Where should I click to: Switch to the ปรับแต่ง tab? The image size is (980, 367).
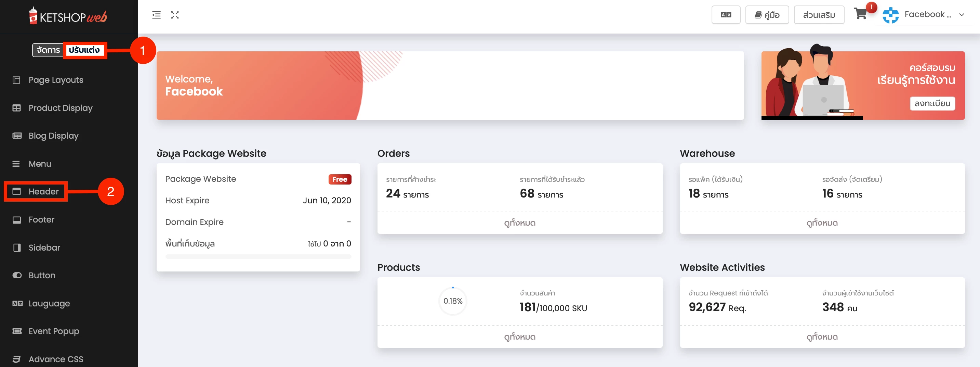[x=84, y=50]
